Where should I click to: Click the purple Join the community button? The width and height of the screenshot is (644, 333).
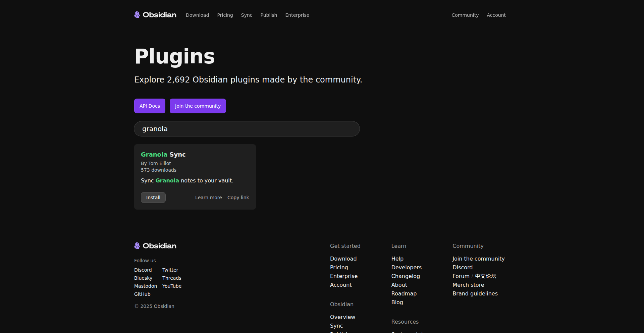[x=198, y=106]
